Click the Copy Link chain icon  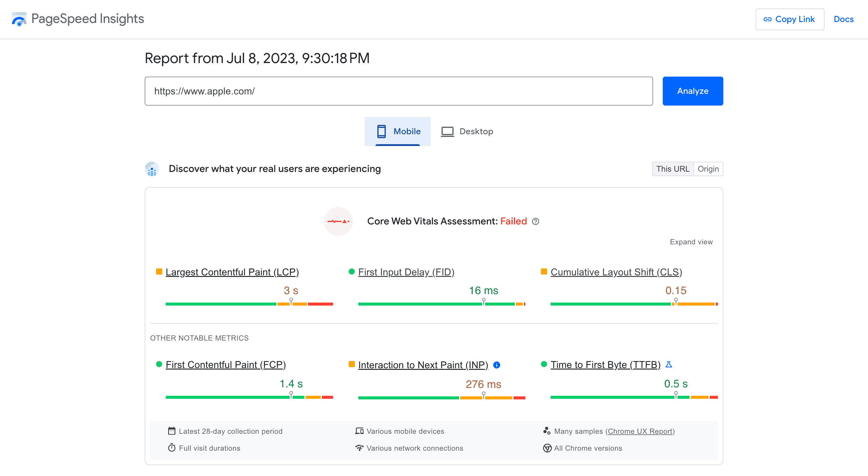point(768,19)
